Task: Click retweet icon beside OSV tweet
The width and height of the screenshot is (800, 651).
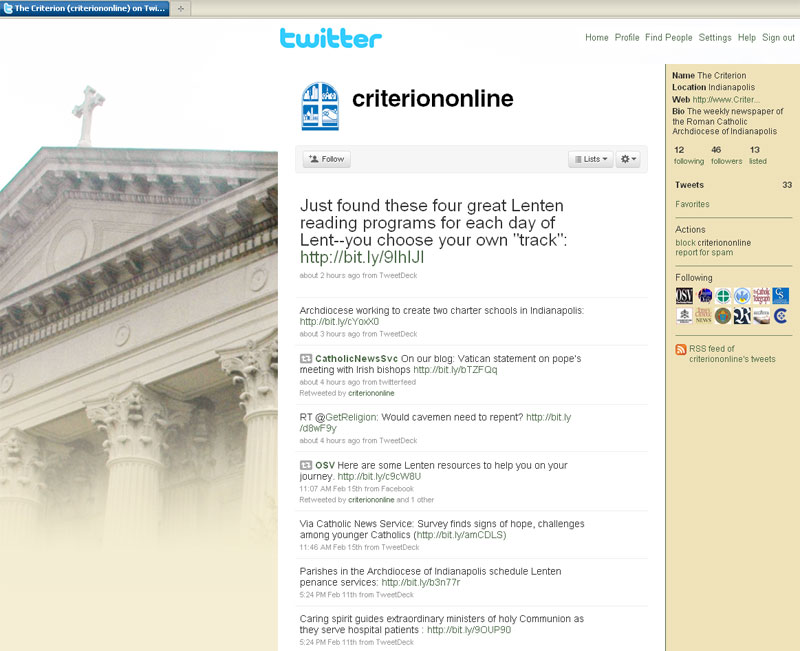Action: [x=306, y=465]
